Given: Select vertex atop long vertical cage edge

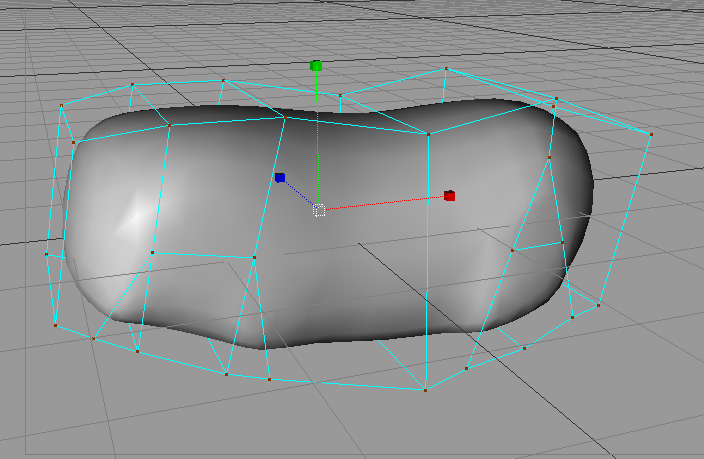Looking at the screenshot, I should [x=429, y=133].
